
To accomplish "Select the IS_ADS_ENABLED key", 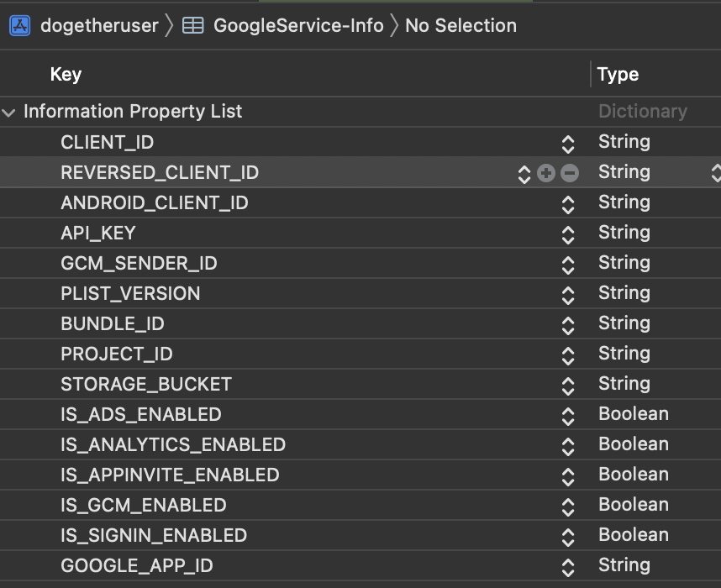I will [141, 415].
